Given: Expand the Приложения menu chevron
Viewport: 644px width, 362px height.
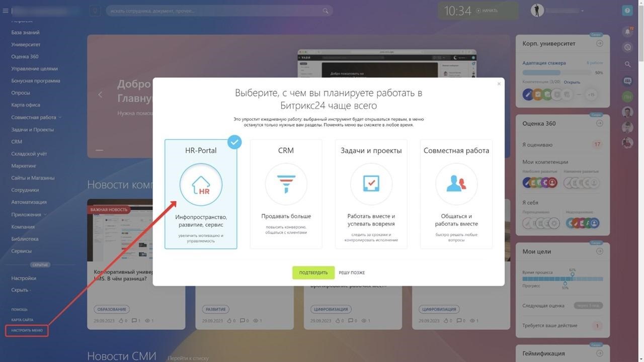Looking at the screenshot, I should click(45, 214).
